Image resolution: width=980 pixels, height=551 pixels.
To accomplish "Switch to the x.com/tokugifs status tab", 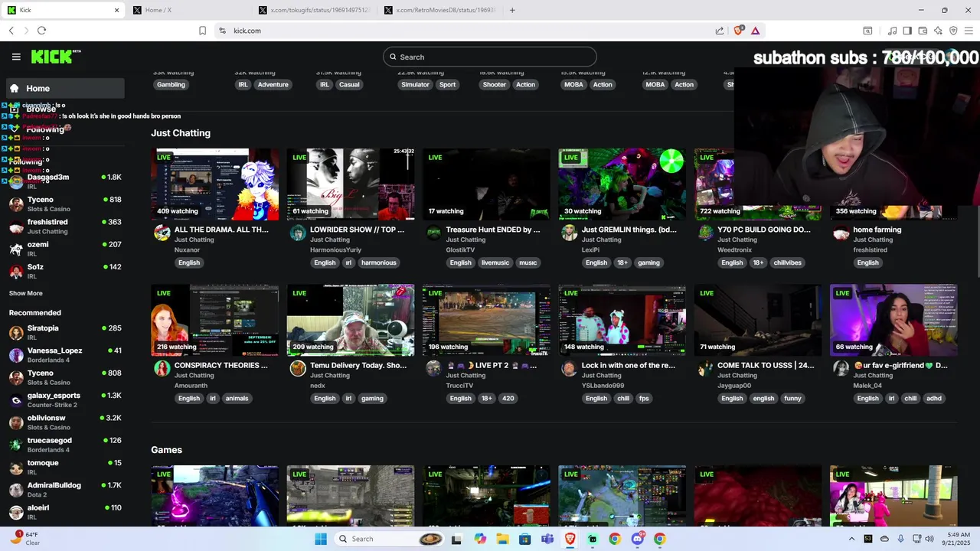I will [x=314, y=10].
